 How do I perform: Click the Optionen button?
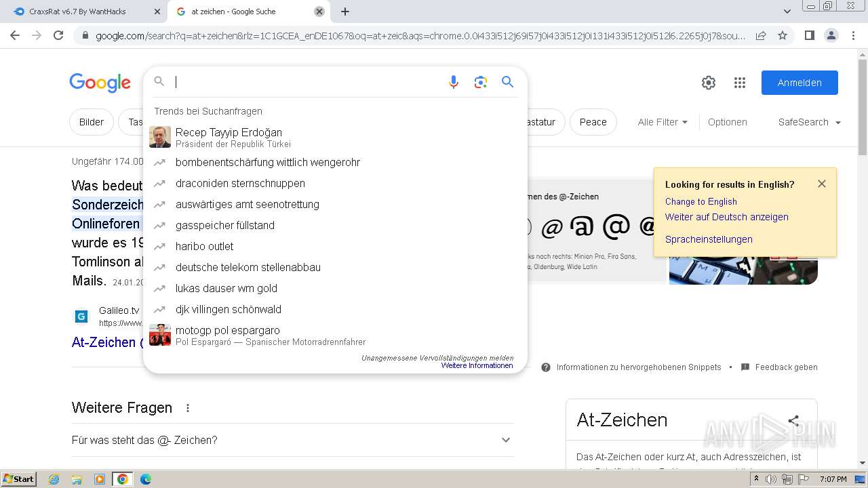[x=727, y=122]
